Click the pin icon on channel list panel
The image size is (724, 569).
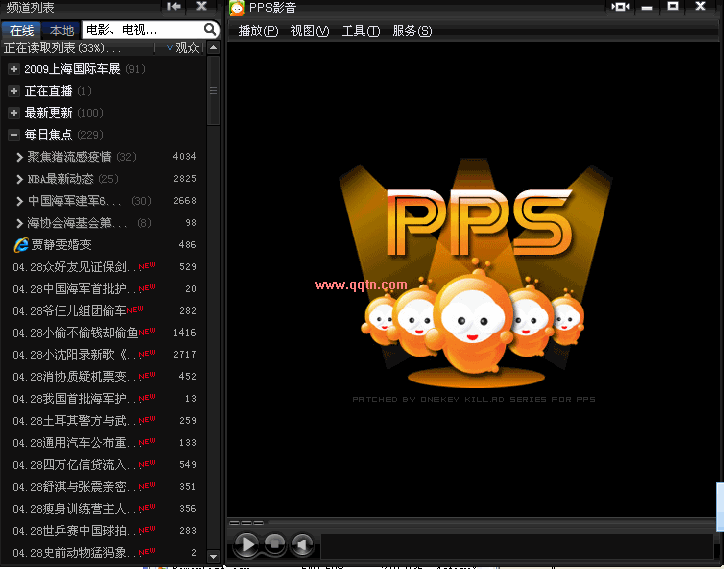point(174,7)
